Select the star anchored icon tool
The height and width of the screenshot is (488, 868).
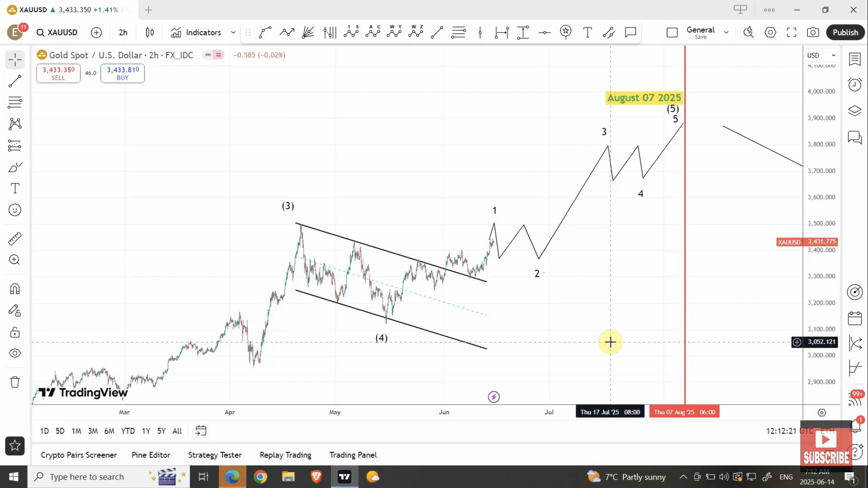click(566, 32)
